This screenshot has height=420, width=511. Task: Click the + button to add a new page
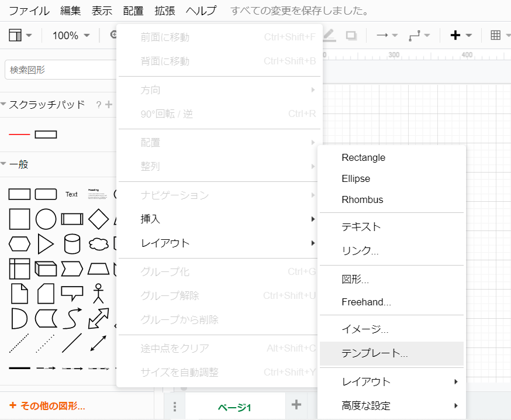(296, 405)
